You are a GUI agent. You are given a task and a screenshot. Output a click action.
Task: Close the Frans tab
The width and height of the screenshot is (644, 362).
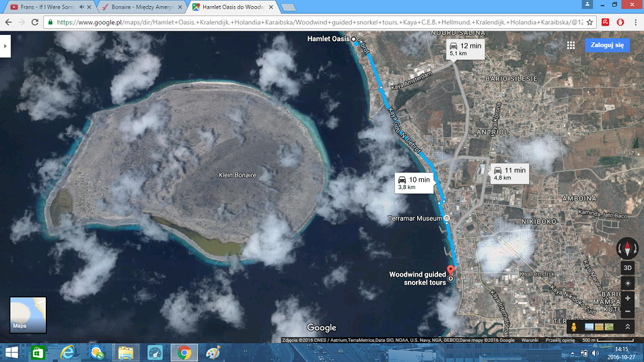click(89, 7)
